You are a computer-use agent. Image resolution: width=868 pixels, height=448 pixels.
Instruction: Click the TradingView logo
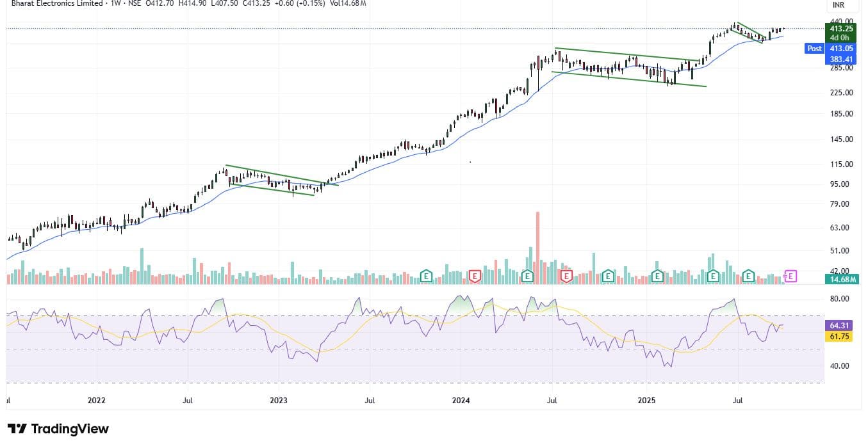58,429
